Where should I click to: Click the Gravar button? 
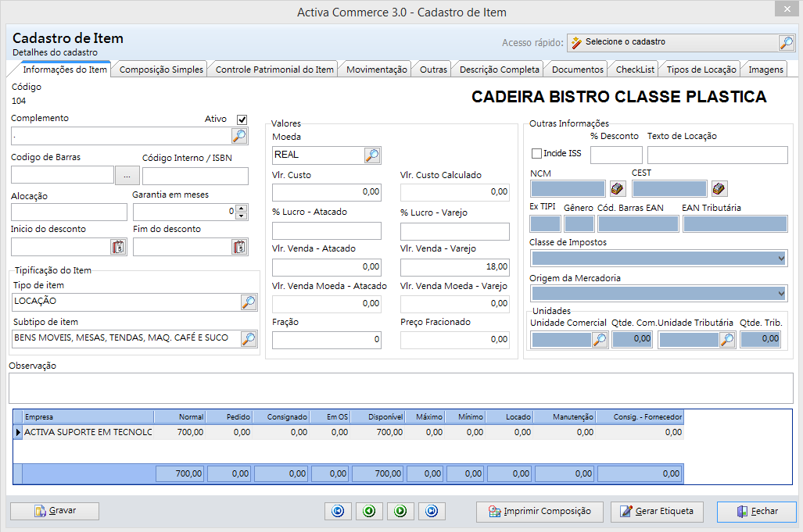(55, 511)
